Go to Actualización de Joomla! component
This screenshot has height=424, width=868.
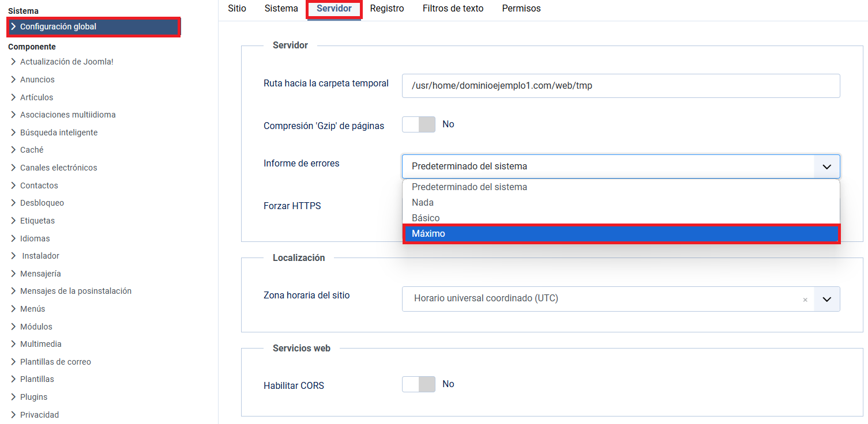click(x=67, y=62)
